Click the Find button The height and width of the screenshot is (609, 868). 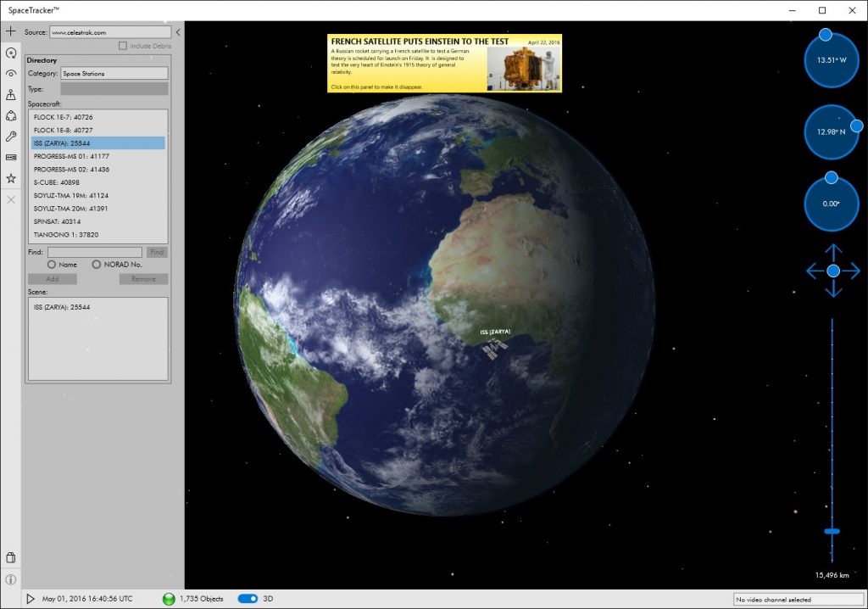(157, 251)
